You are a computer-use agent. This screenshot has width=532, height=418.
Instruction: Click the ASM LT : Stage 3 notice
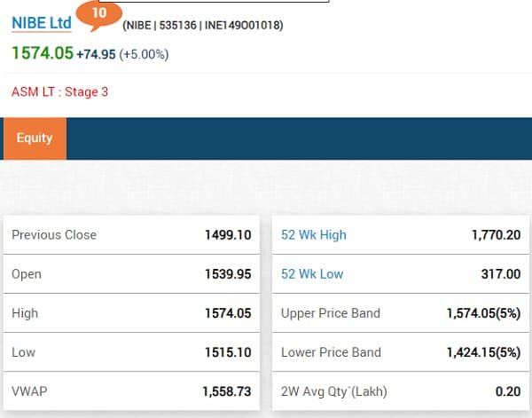(x=59, y=91)
